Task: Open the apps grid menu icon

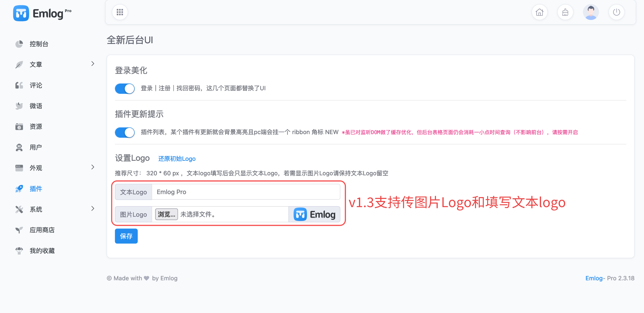Action: point(120,12)
